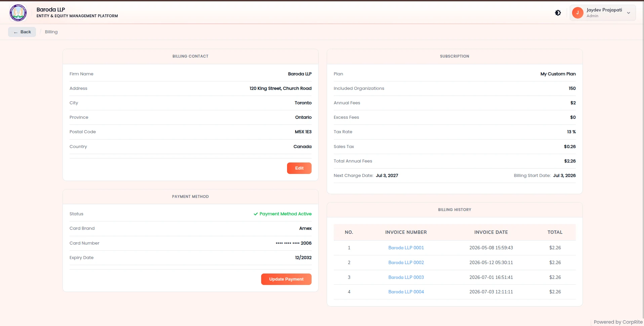Click invoice date 2026-07-03 12:11:11

[491, 292]
